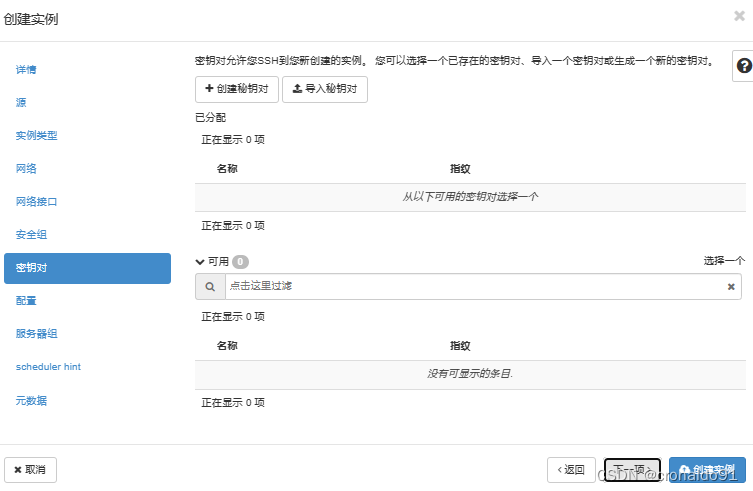Click the 创建秘钥对 button
This screenshot has width=753, height=491.
[237, 89]
